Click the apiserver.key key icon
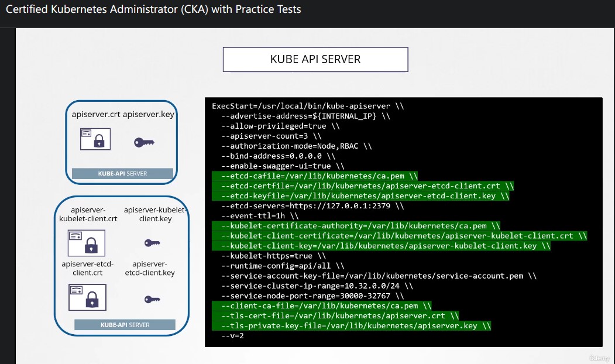Screen dimensions: 615x364 click(144, 142)
